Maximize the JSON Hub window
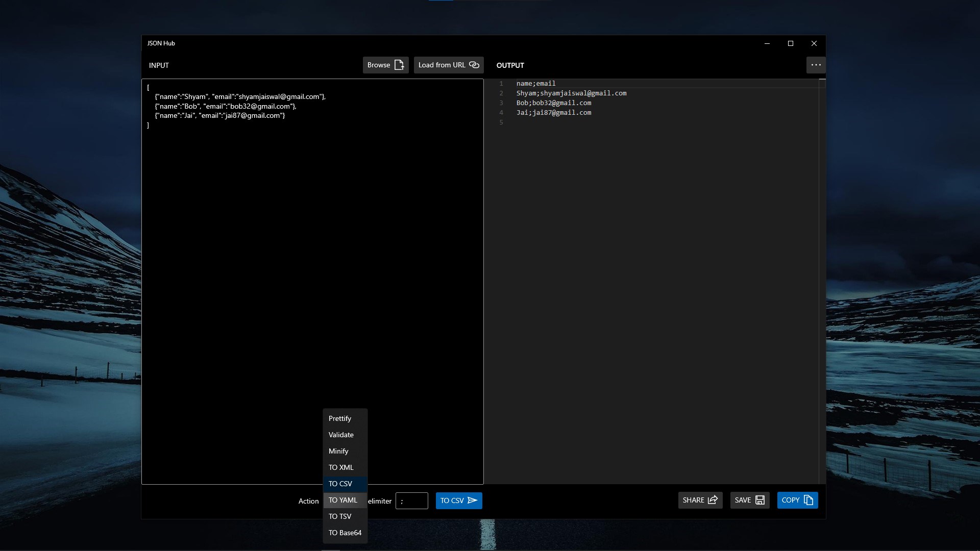 coord(791,43)
